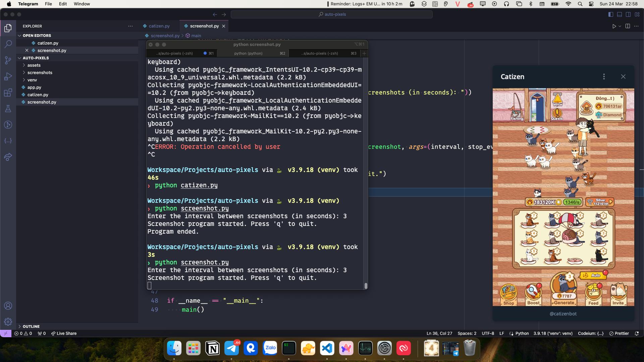Click the Prettier status bar item

(619, 334)
